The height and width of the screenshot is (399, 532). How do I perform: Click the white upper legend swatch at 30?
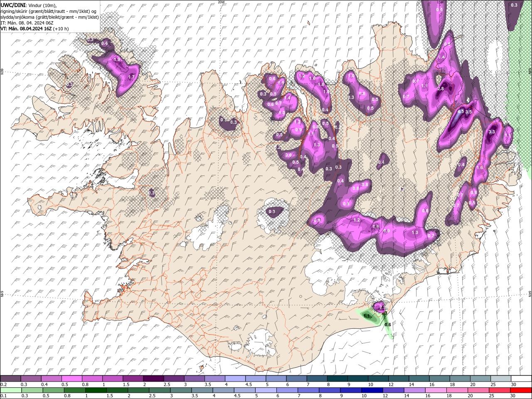(521, 379)
